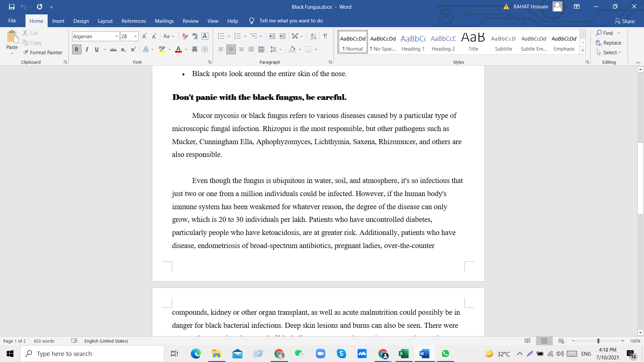Image resolution: width=644 pixels, height=362 pixels.
Task: Apply strikethrough to text
Action: (x=113, y=49)
